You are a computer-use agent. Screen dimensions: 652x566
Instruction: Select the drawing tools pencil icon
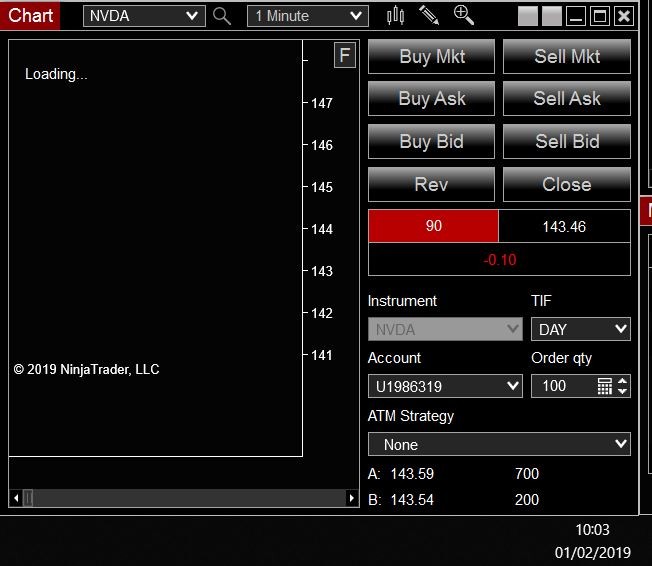(x=429, y=15)
